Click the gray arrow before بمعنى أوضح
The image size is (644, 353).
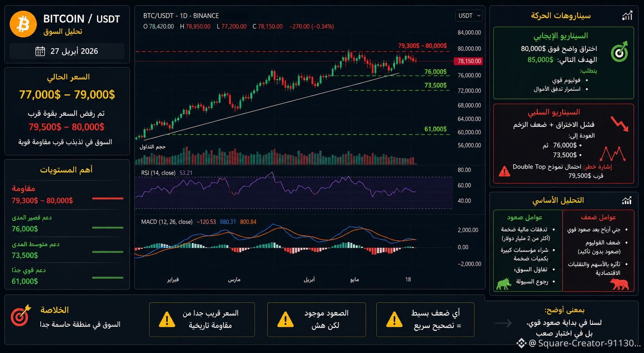click(503, 323)
